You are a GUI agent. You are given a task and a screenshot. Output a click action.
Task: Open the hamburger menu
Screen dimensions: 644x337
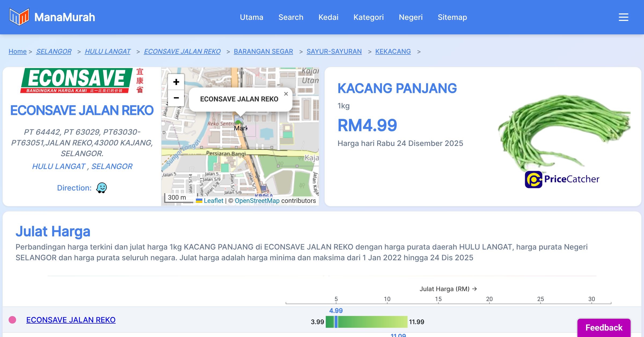tap(623, 17)
